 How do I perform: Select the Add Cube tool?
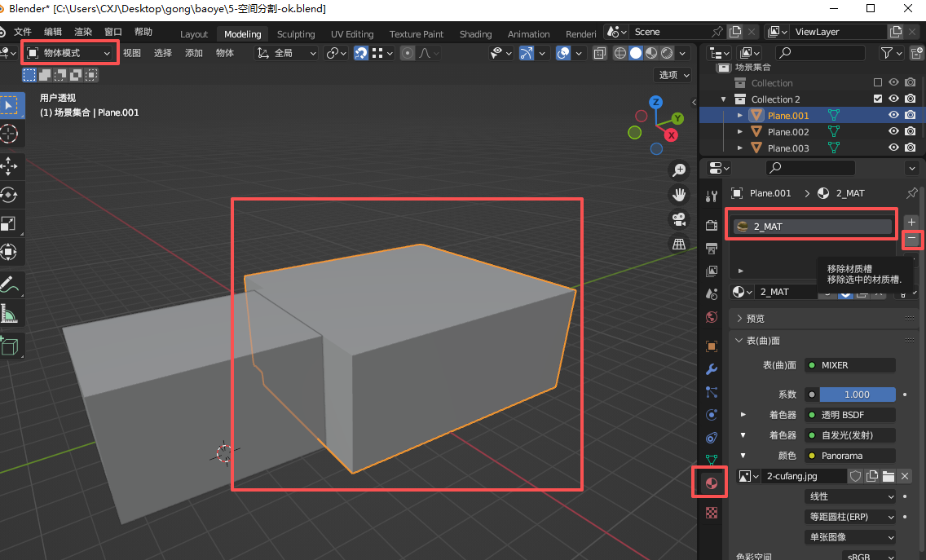click(9, 346)
